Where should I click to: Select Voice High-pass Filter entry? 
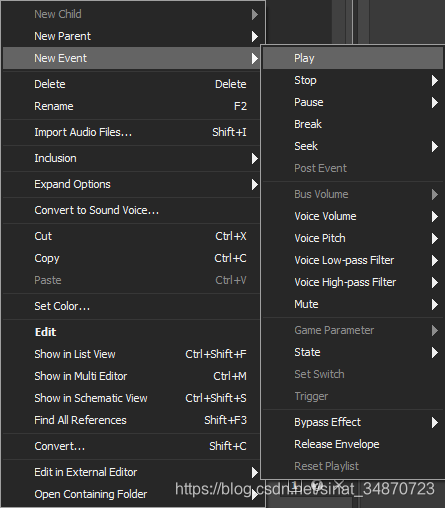353,282
